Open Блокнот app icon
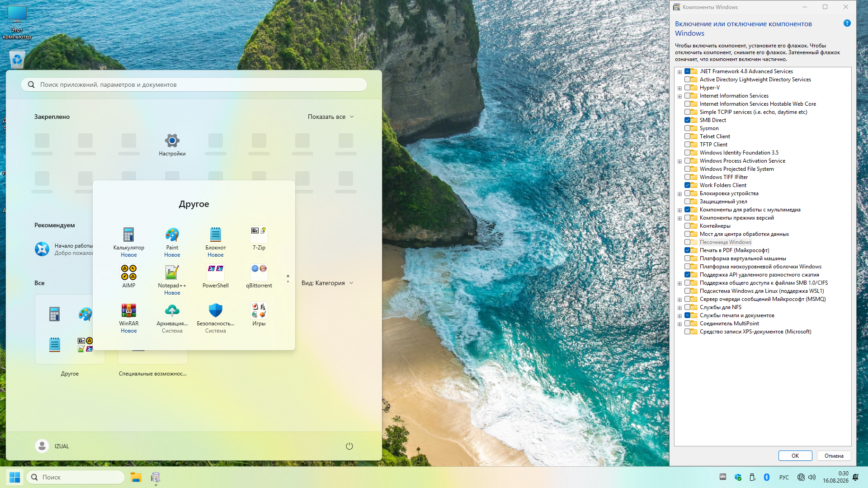This screenshot has height=488, width=868. tap(216, 235)
